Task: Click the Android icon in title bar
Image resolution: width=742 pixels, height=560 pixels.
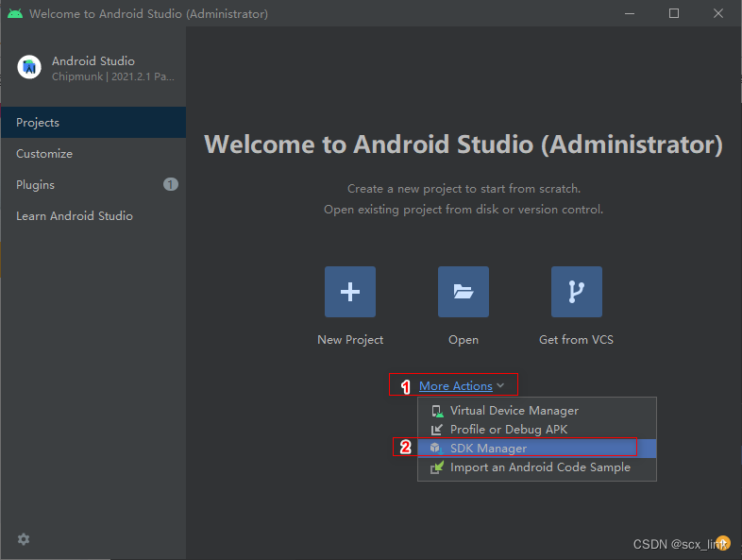Action: 15,13
